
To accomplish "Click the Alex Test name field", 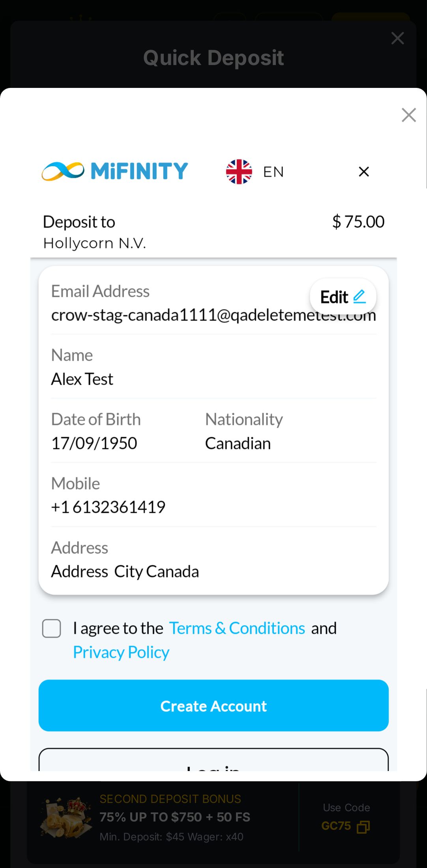I will click(x=82, y=379).
